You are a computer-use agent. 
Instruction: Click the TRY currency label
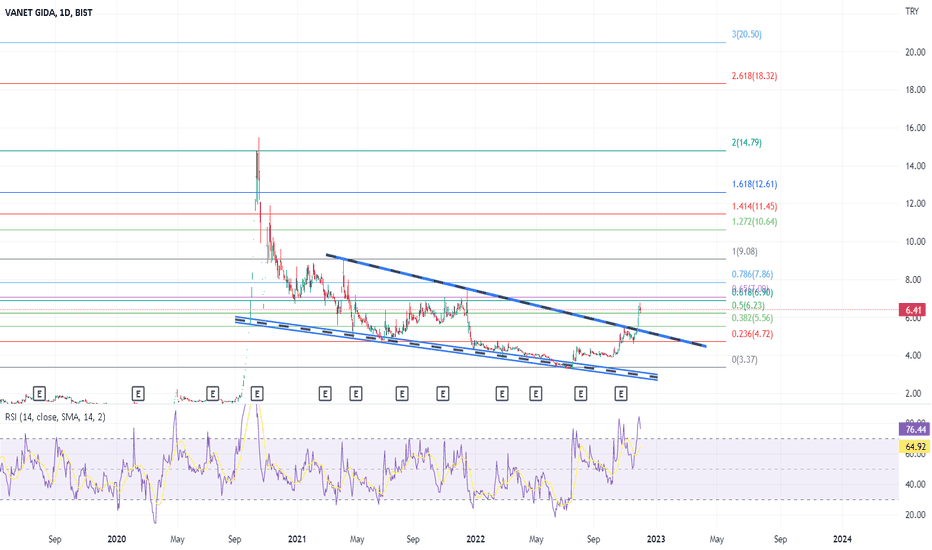[x=912, y=11]
